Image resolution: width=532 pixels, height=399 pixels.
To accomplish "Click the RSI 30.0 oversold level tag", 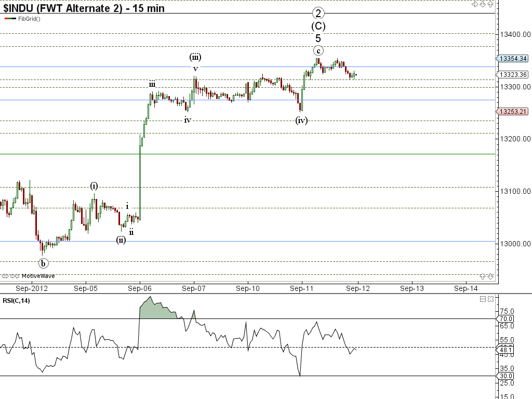I will 506,376.
